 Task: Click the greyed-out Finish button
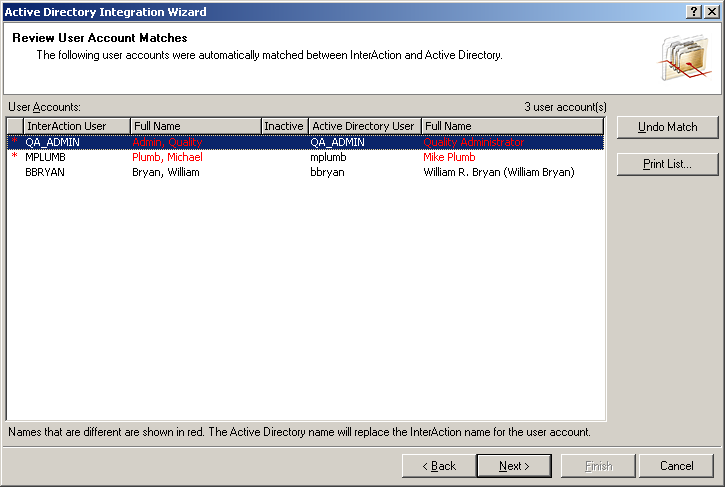tap(598, 466)
